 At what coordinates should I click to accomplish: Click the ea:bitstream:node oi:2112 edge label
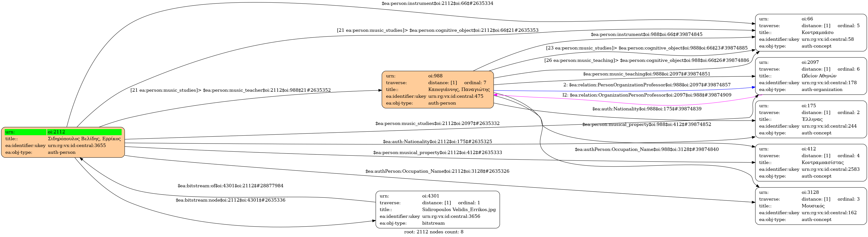pyautogui.click(x=231, y=200)
